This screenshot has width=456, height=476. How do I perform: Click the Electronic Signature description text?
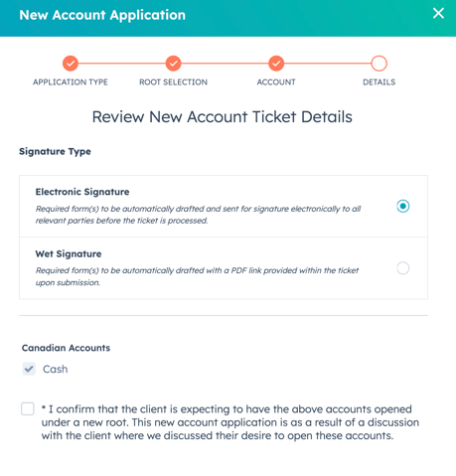pos(198,215)
